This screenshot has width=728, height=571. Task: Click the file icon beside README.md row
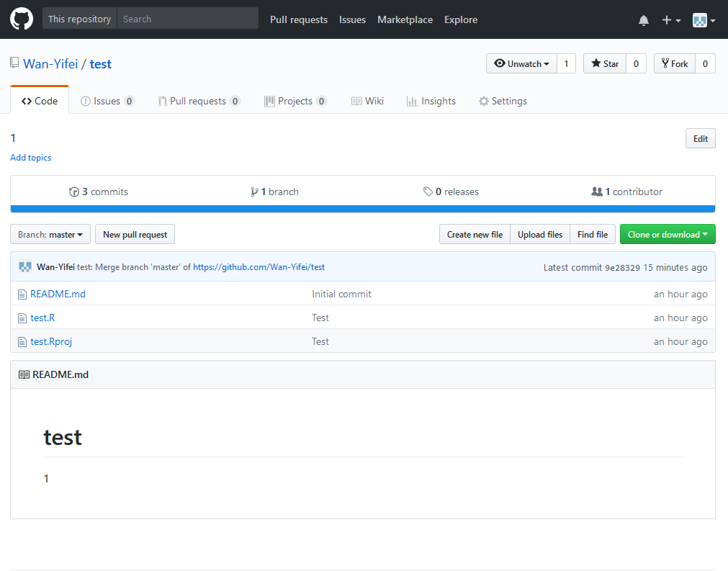(22, 295)
